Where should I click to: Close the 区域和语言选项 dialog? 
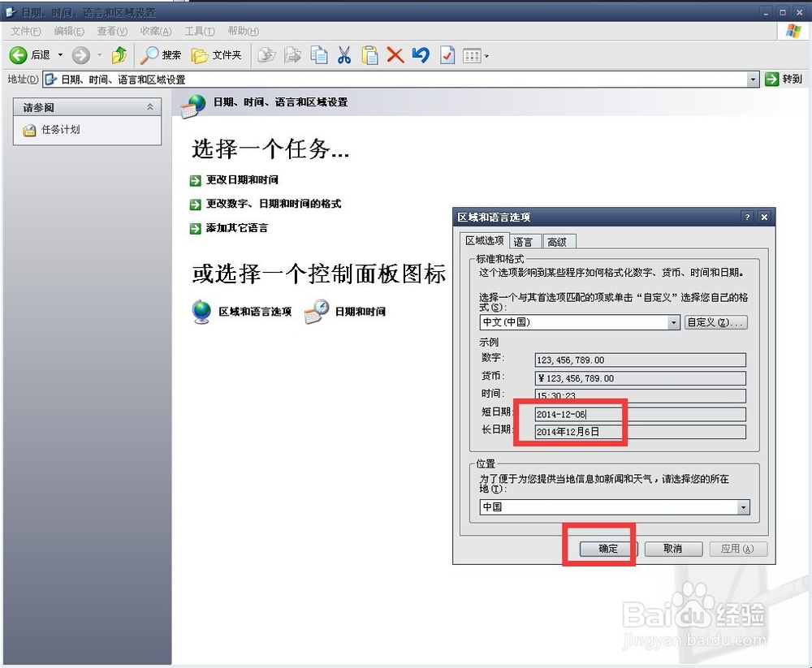click(764, 217)
